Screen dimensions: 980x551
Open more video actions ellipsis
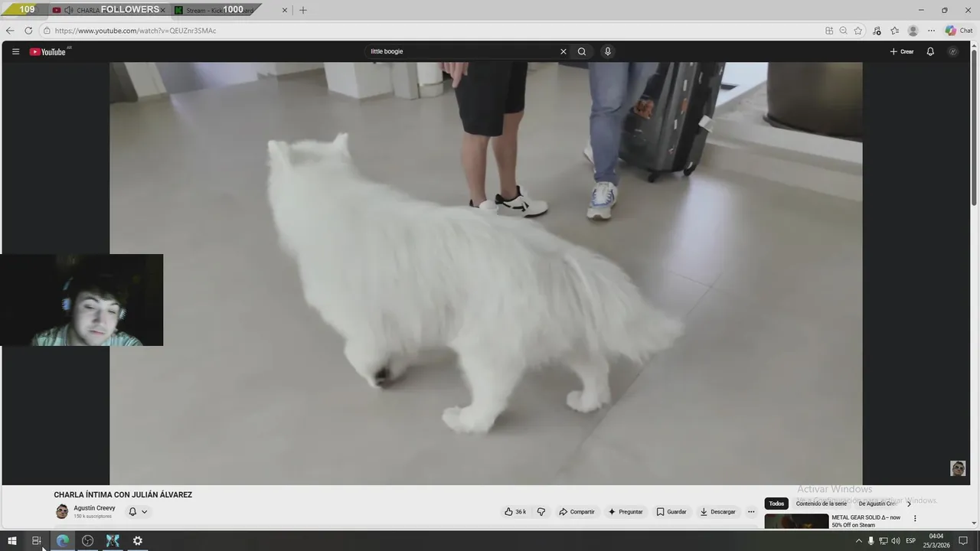coord(751,511)
